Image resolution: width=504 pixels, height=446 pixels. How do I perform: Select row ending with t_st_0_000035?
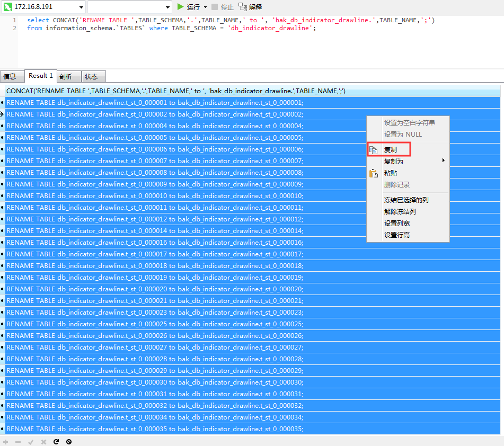pos(253,429)
